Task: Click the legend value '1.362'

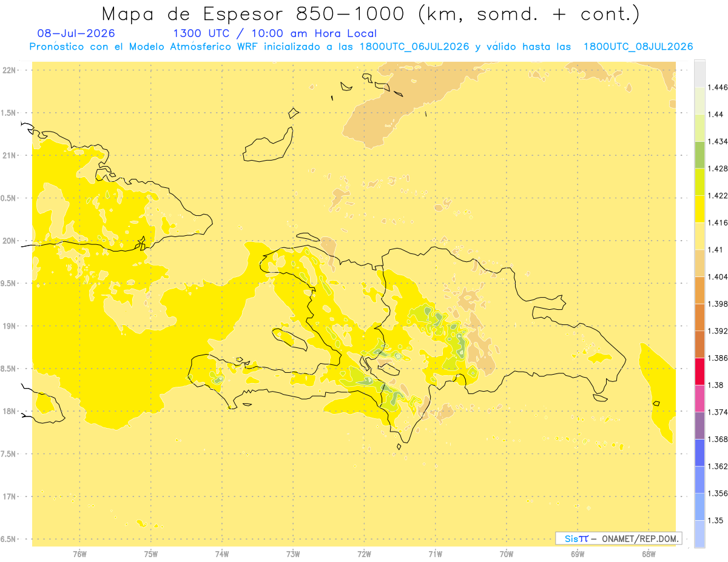Action: pos(717,466)
